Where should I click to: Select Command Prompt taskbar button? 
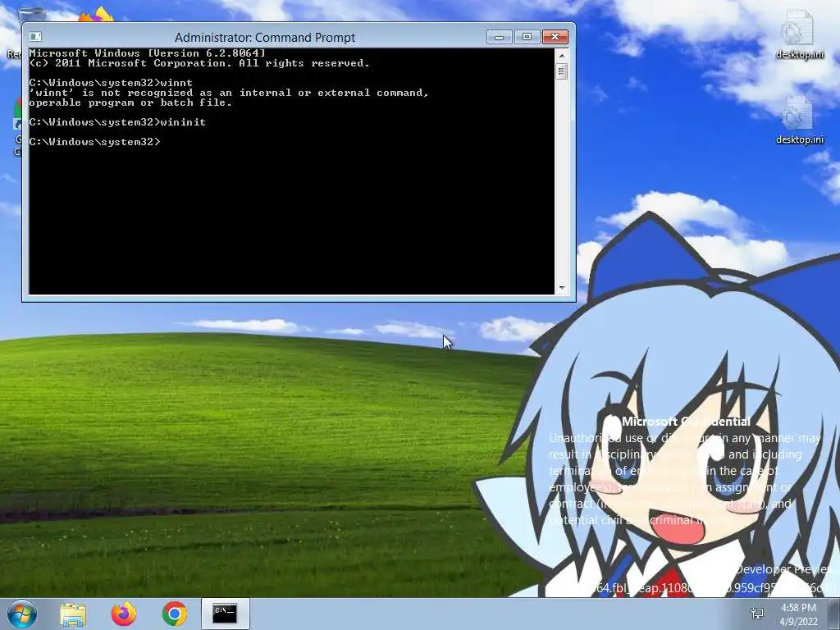[x=225, y=614]
